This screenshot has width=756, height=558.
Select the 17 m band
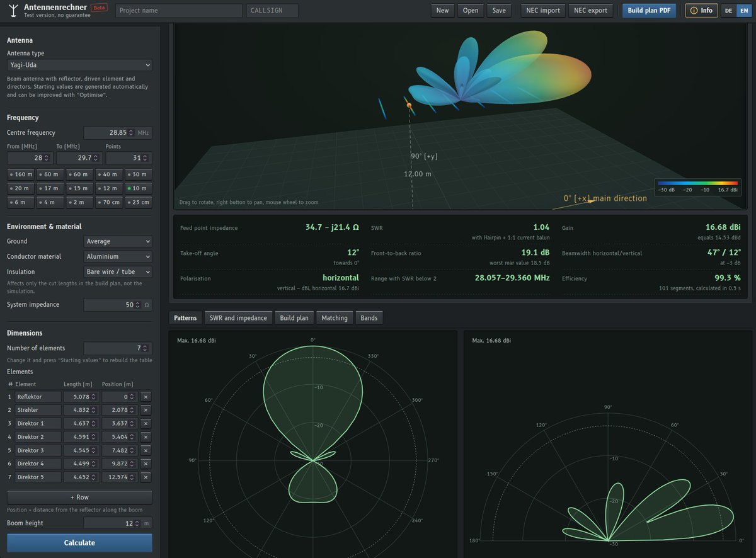click(x=50, y=188)
